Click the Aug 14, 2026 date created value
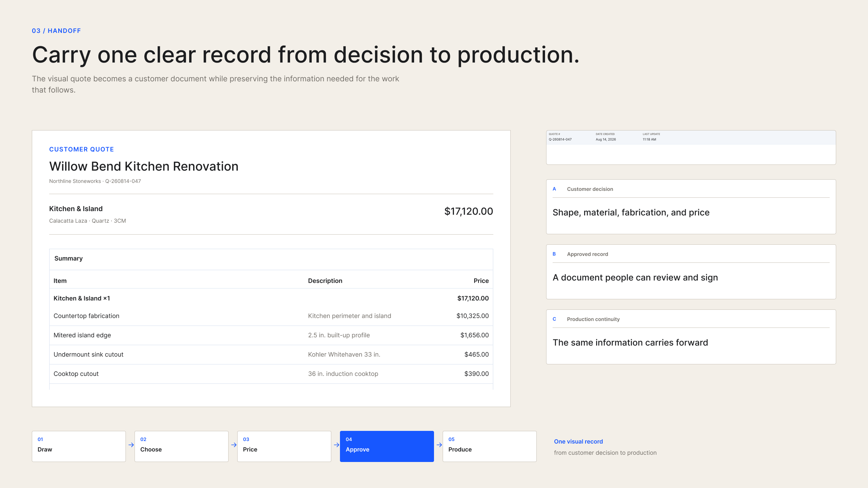The image size is (868, 488). (x=606, y=140)
